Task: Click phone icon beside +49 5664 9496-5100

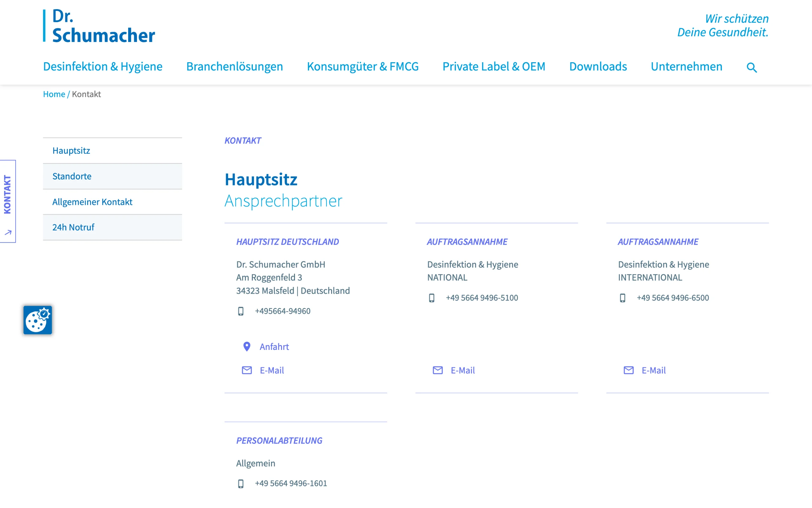Action: point(431,298)
